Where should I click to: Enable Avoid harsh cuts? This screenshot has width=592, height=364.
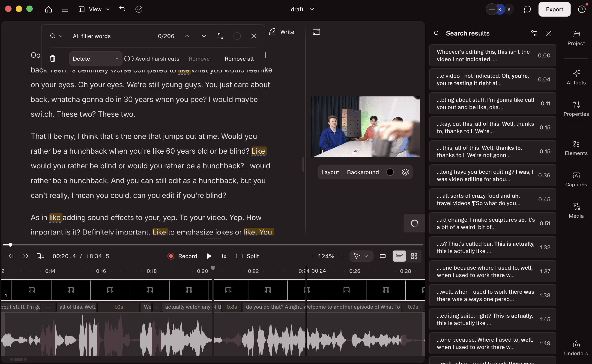pyautogui.click(x=129, y=59)
